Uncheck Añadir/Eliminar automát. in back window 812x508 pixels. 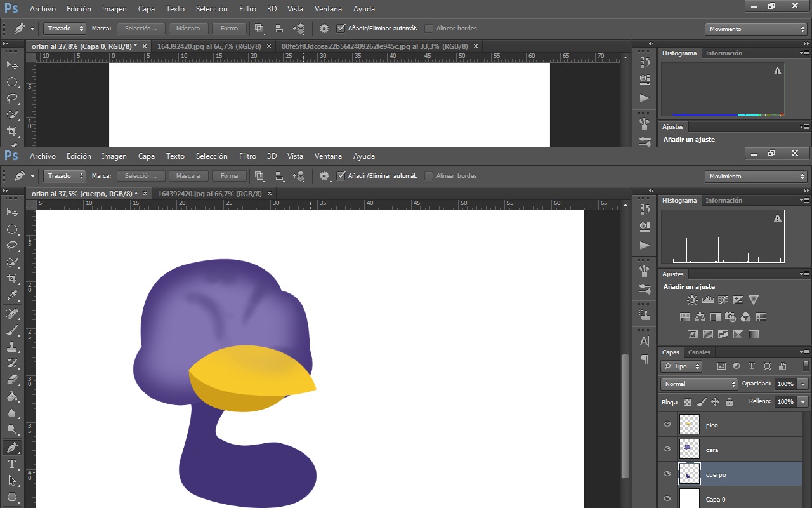(x=341, y=29)
